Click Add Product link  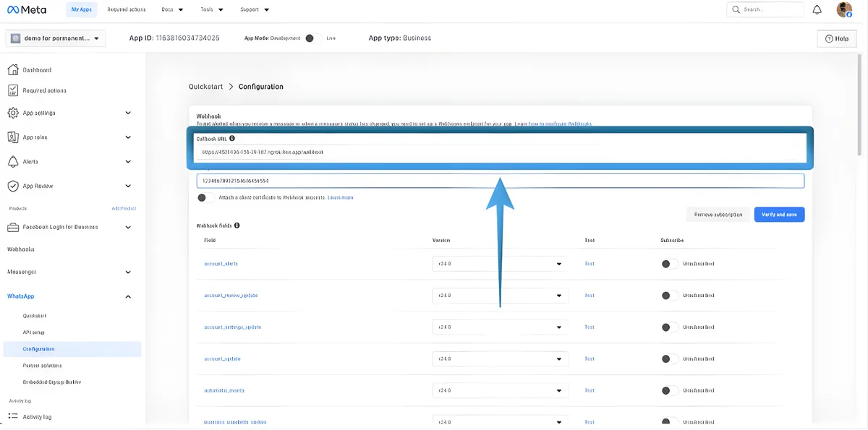pos(124,208)
